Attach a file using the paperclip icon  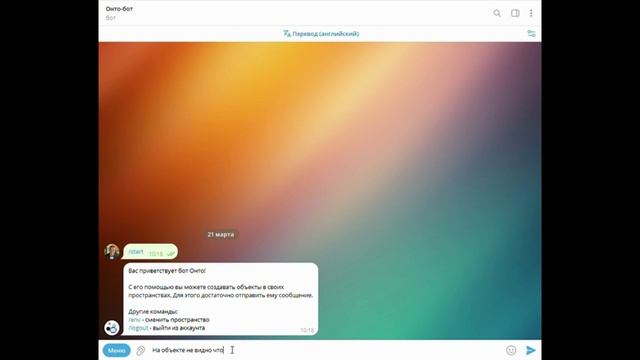tap(141, 350)
